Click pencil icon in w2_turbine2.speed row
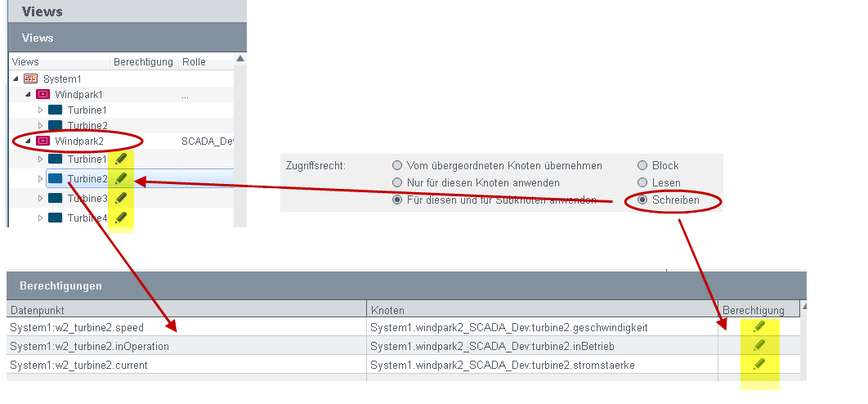868x404 pixels. 759,326
